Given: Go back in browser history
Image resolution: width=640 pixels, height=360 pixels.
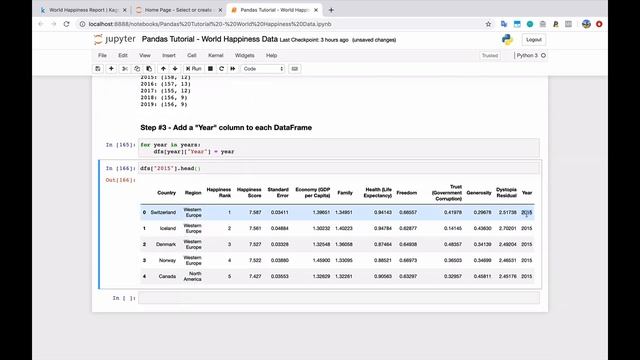Looking at the screenshot, I should [x=41, y=24].
